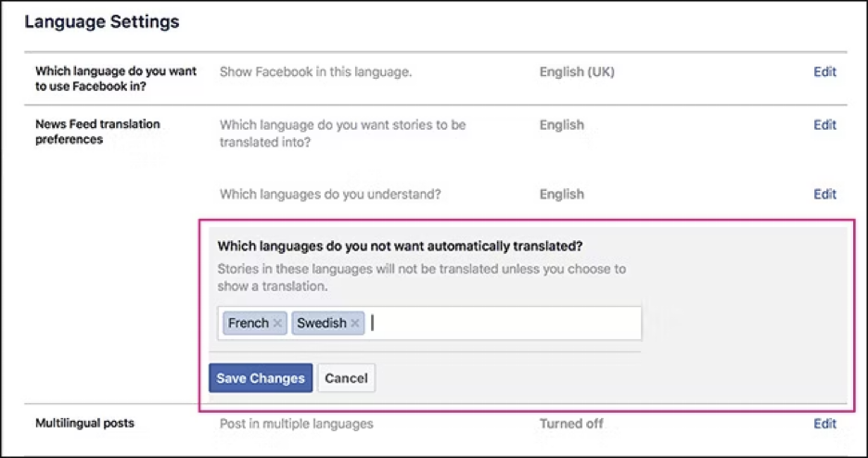Screen dimensions: 868x458
Task: Click the Turned off status text
Action: click(571, 424)
